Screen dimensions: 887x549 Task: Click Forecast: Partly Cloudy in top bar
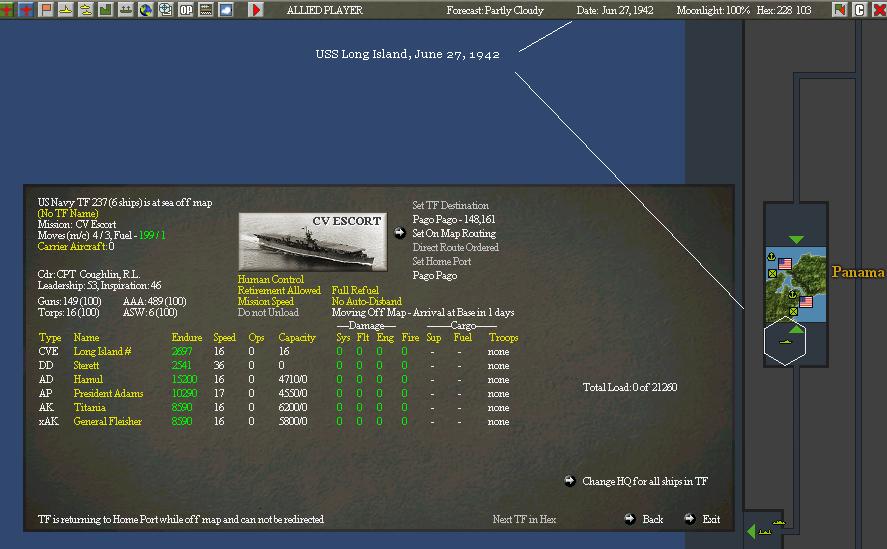point(495,10)
